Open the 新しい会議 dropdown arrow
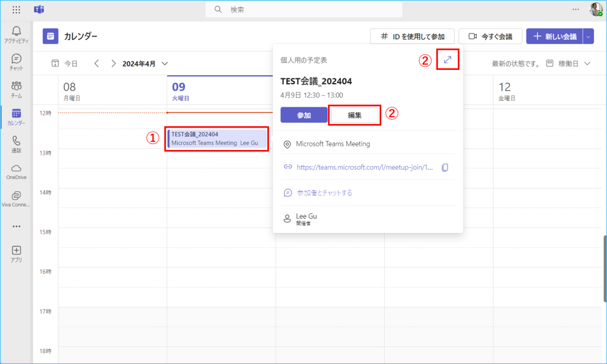Screen dimensions: 607x364 (x=588, y=37)
